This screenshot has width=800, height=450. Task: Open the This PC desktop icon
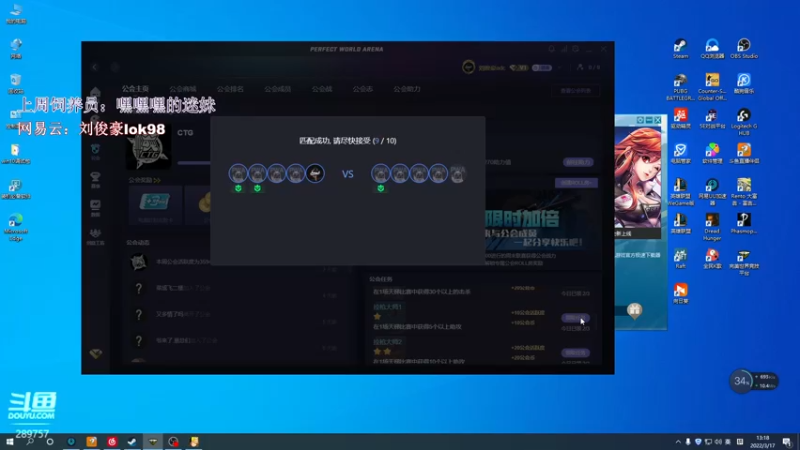15,14
